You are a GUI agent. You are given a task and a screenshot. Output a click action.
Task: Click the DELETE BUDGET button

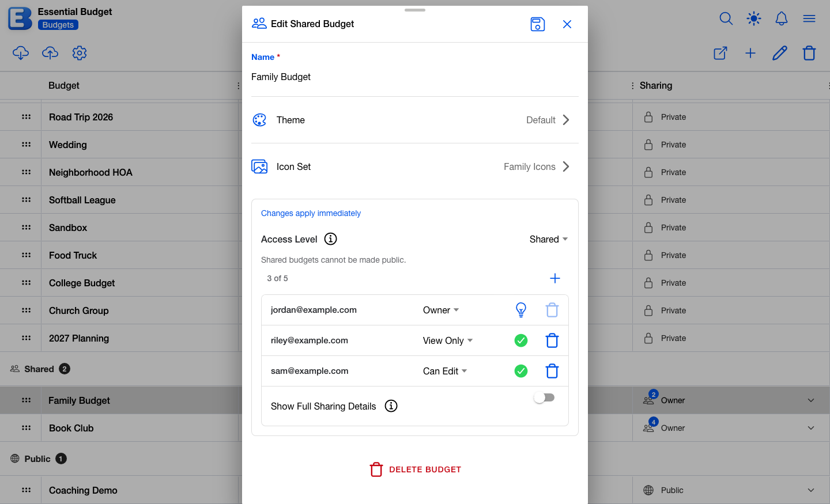click(415, 469)
